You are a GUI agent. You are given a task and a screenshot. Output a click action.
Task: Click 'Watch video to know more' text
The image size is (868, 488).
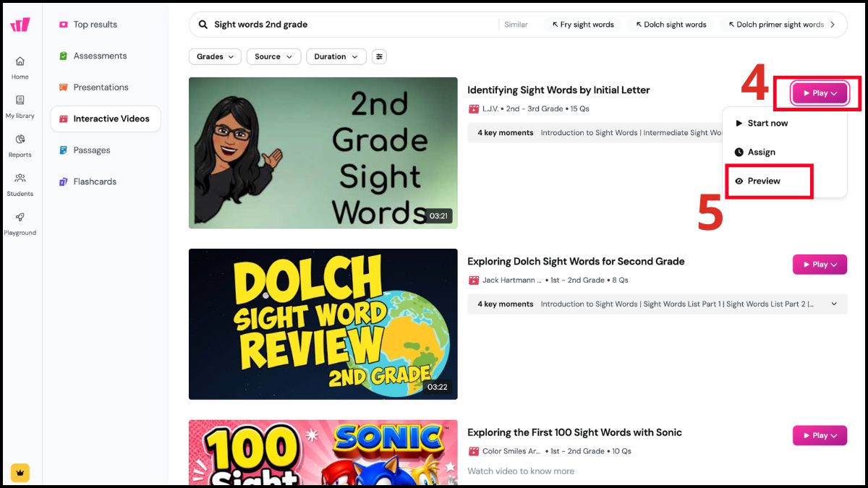[x=521, y=471]
